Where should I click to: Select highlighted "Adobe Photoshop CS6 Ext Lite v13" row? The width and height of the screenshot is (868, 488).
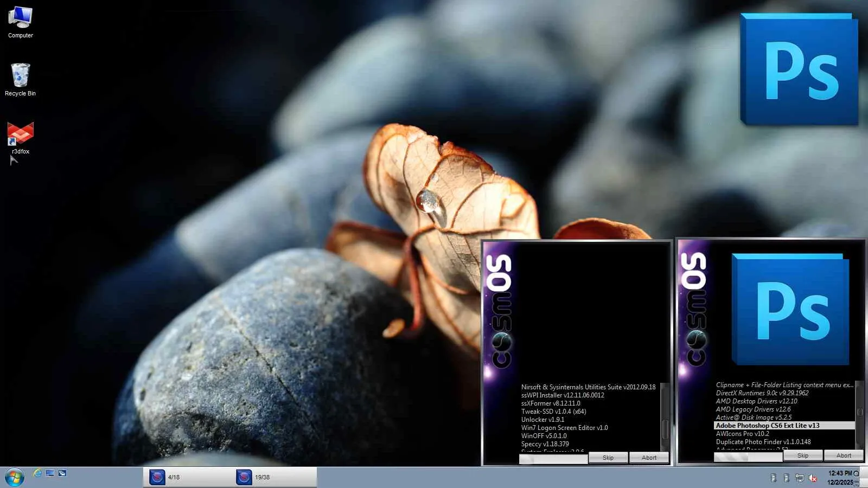[x=784, y=426]
